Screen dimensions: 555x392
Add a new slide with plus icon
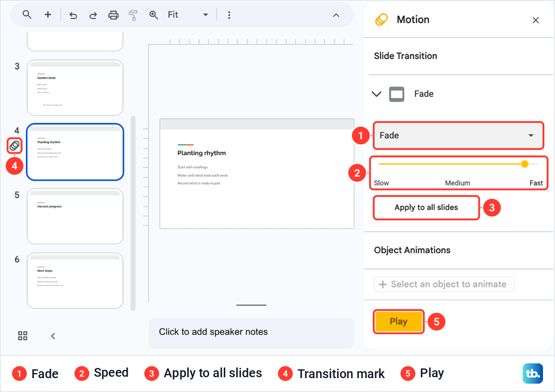pos(48,15)
